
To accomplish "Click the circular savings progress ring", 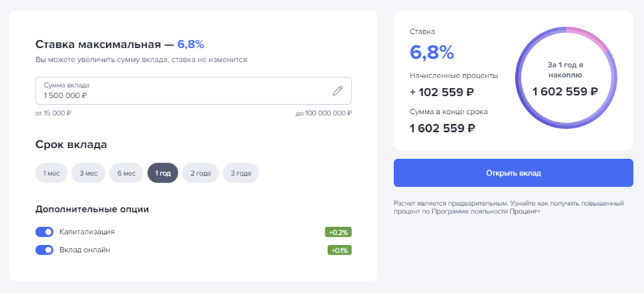I will pyautogui.click(x=567, y=78).
